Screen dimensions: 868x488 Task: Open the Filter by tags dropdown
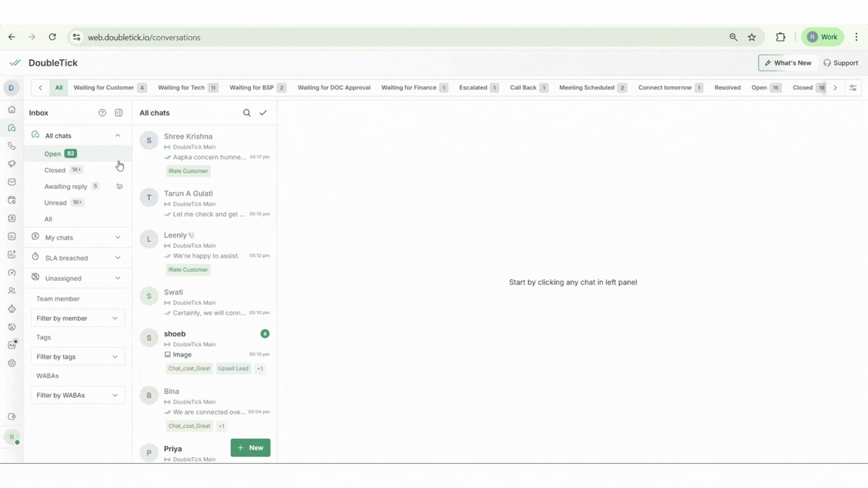[x=77, y=357]
